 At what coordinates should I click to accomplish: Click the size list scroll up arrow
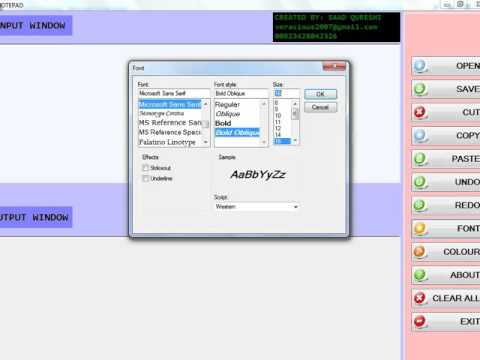295,104
